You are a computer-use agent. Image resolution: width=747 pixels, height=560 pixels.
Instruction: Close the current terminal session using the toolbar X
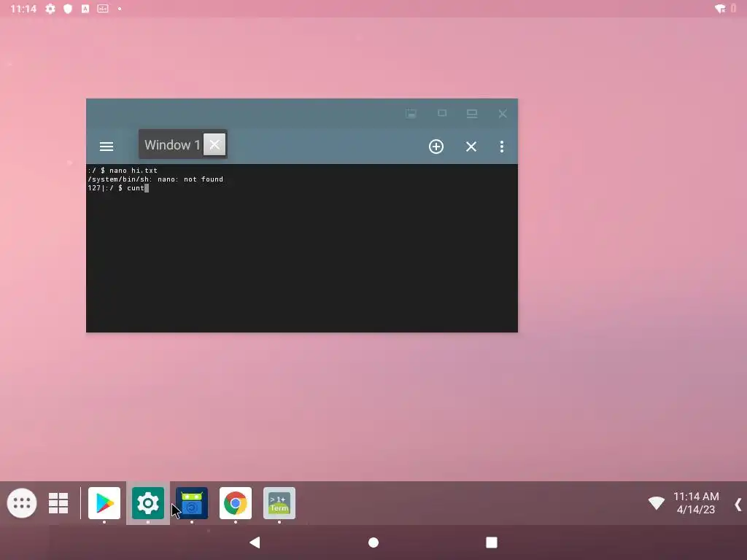pyautogui.click(x=471, y=146)
